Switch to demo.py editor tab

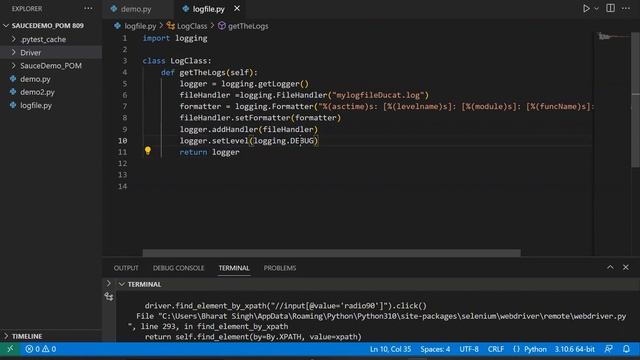pos(136,9)
